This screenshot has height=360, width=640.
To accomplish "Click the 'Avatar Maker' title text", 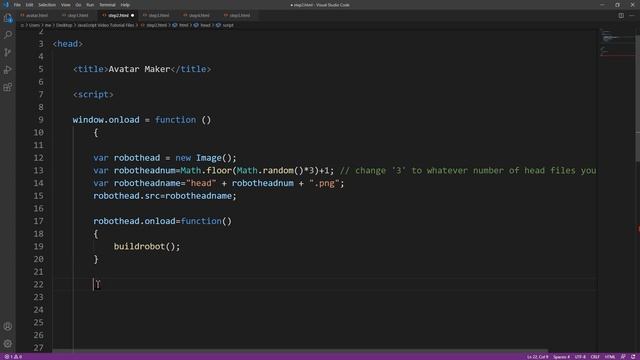I will pyautogui.click(x=139, y=69).
